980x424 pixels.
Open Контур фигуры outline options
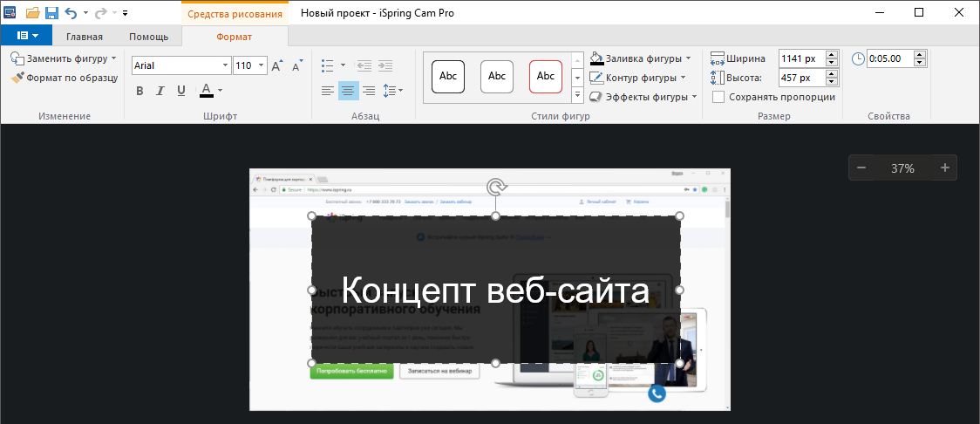pos(638,78)
